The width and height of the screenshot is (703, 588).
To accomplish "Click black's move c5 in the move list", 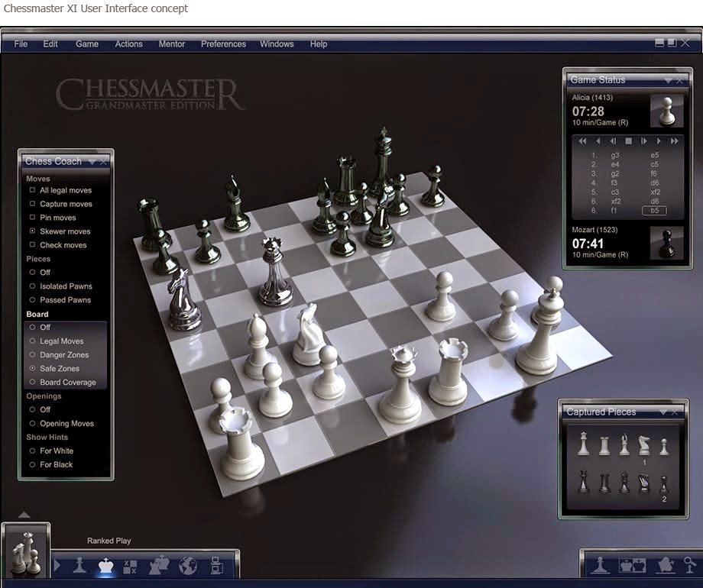I will point(655,164).
